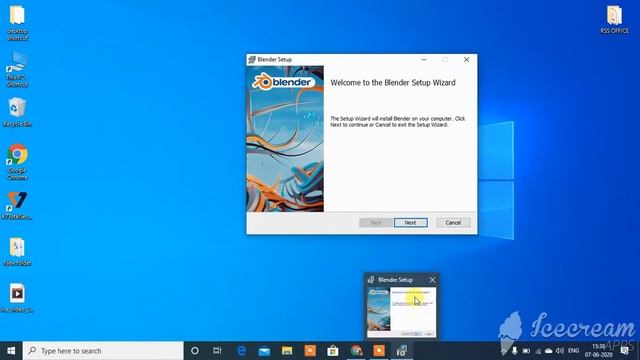Click the ENG language indicator

573,351
